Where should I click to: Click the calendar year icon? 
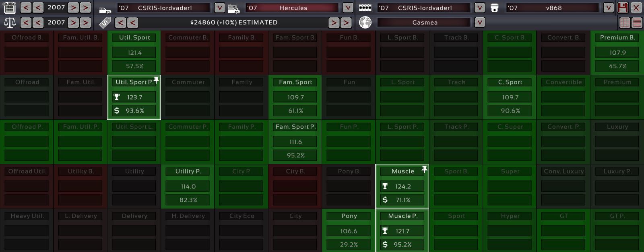[x=9, y=8]
